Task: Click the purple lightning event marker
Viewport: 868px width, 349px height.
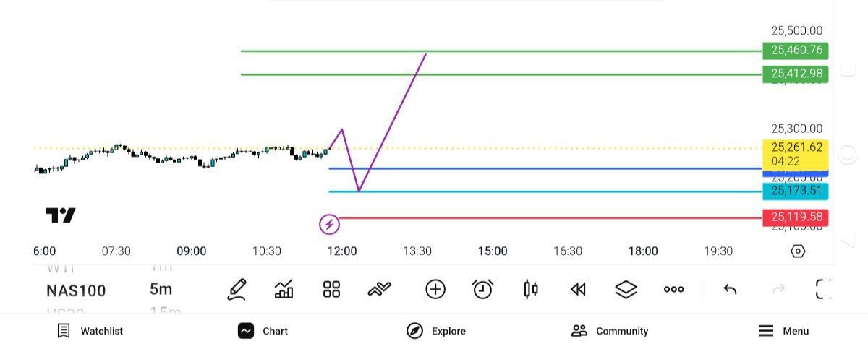Action: pos(329,225)
